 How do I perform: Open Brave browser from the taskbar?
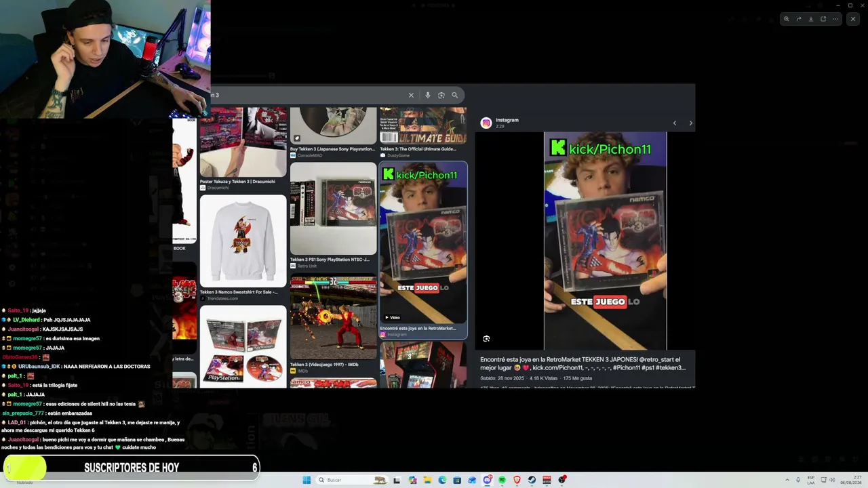tap(517, 480)
